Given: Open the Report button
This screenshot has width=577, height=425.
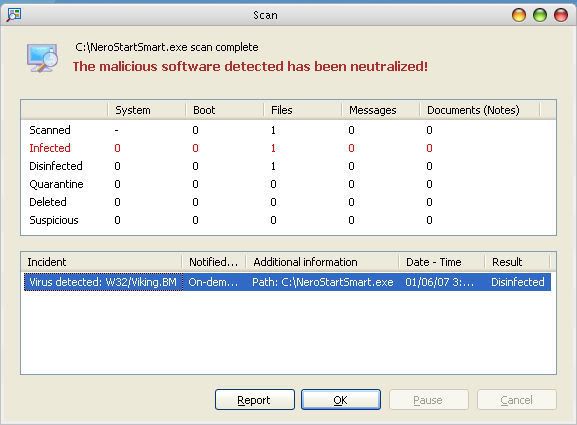Looking at the screenshot, I should click(x=255, y=400).
